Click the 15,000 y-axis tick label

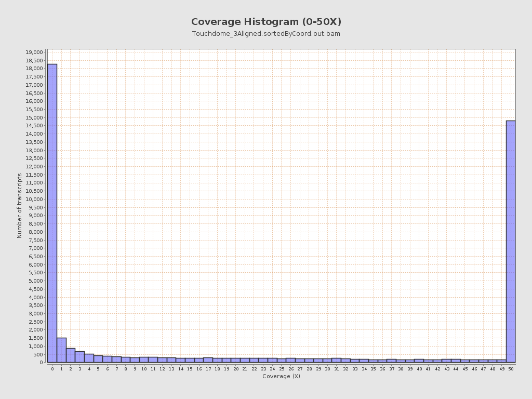pyautogui.click(x=34, y=118)
